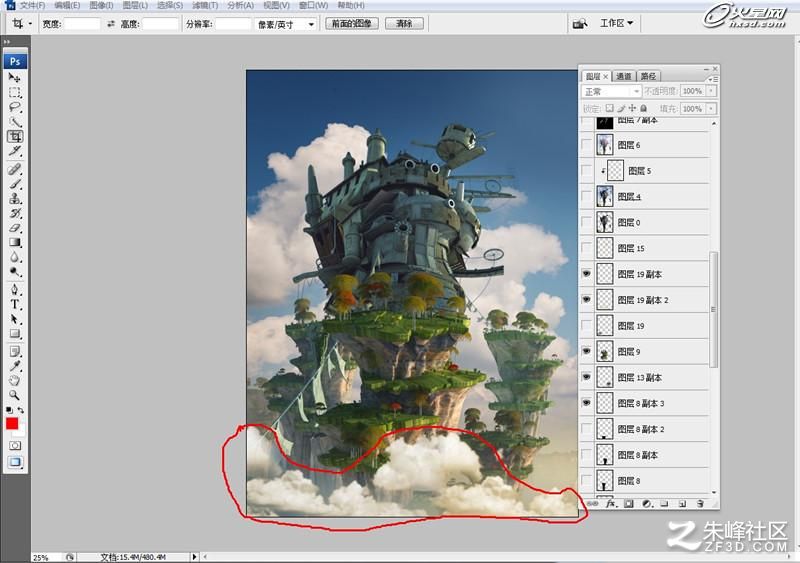The width and height of the screenshot is (800, 563).
Task: Select the Blur tool
Action: [14, 257]
